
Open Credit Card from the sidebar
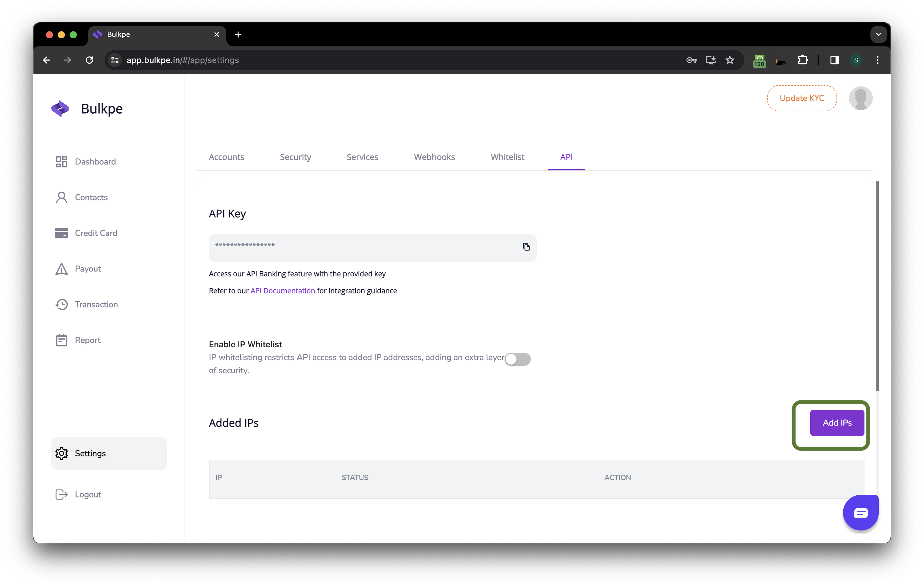pos(96,233)
